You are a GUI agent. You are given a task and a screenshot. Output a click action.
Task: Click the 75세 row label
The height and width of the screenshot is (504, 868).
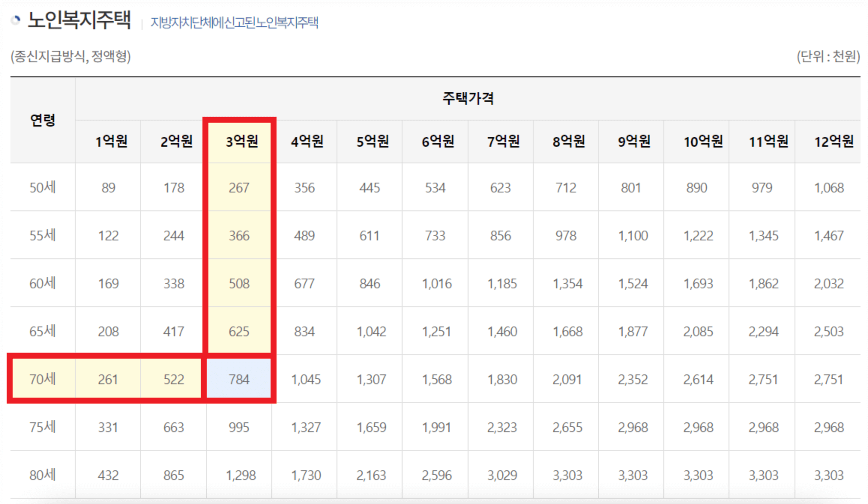pyautogui.click(x=43, y=427)
